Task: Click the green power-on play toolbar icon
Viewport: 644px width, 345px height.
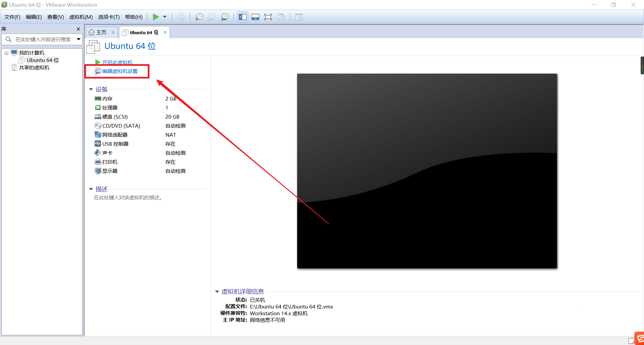Action: point(156,17)
